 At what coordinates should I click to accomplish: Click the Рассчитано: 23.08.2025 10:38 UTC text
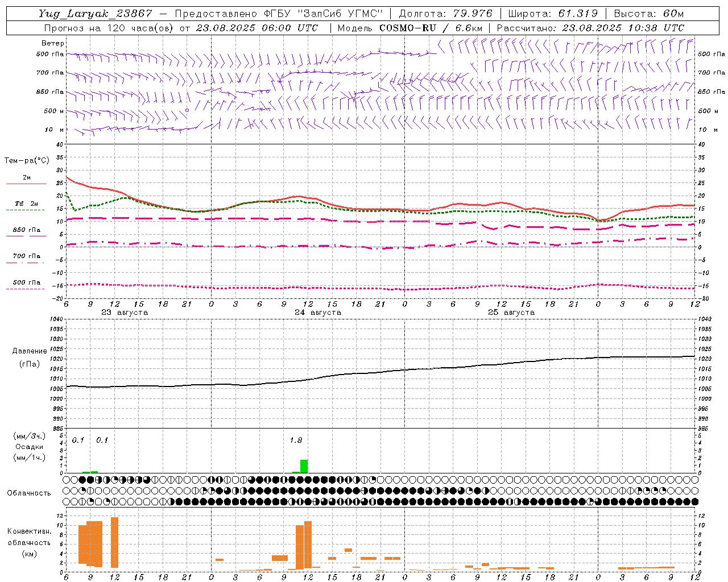pos(591,28)
